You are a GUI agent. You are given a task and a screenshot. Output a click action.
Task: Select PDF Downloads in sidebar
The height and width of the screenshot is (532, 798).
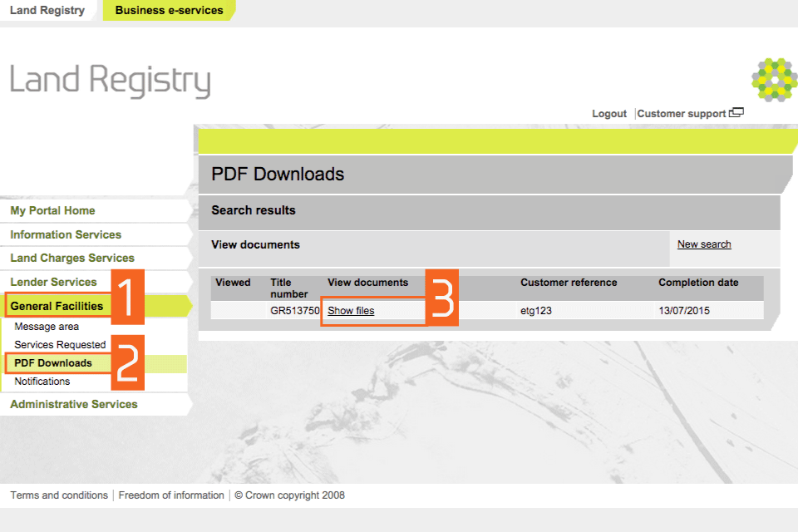click(x=53, y=363)
